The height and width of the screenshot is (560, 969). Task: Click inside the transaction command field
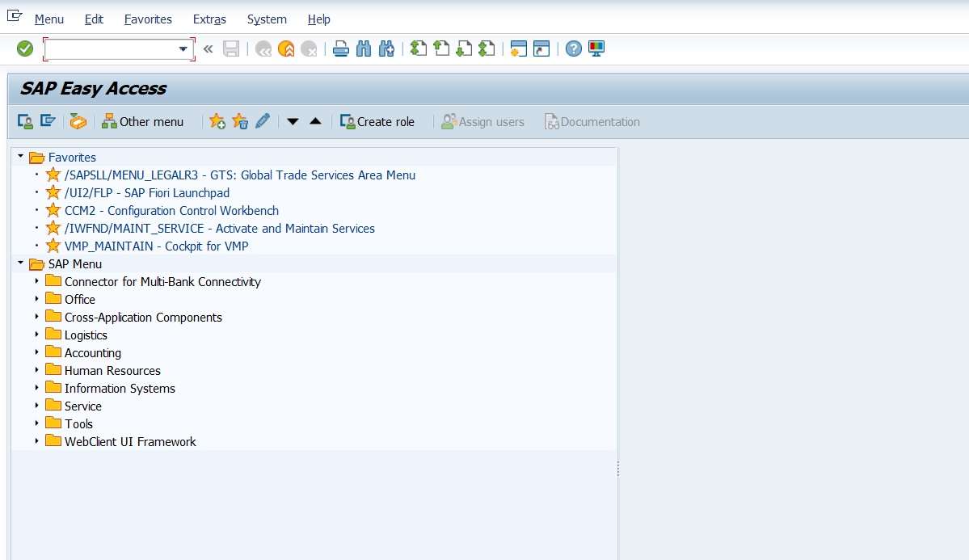(112, 48)
